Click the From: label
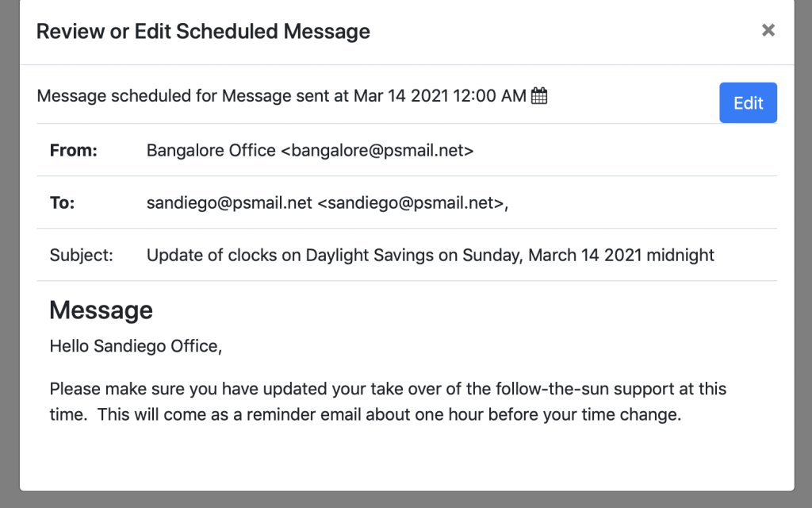 (73, 150)
